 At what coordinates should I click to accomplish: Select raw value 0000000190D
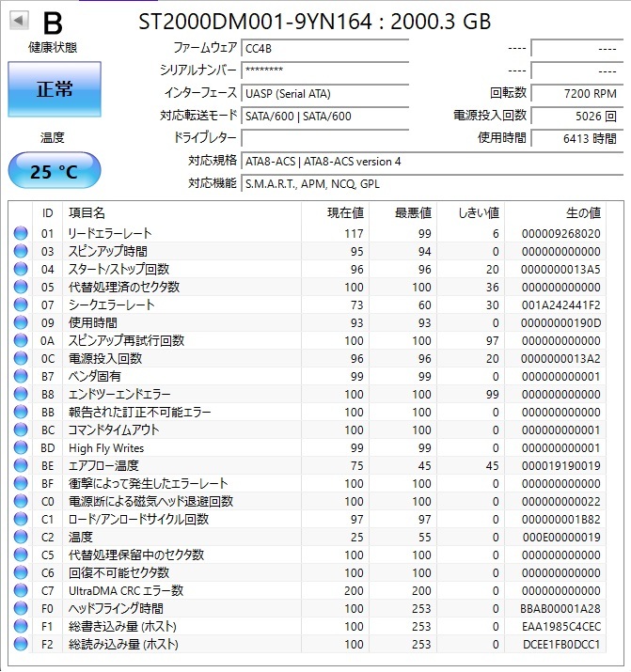tap(560, 323)
